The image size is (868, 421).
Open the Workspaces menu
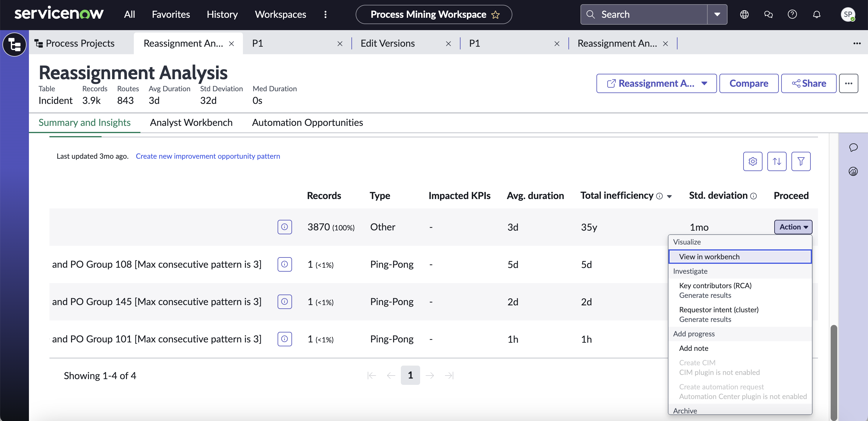pyautogui.click(x=280, y=14)
